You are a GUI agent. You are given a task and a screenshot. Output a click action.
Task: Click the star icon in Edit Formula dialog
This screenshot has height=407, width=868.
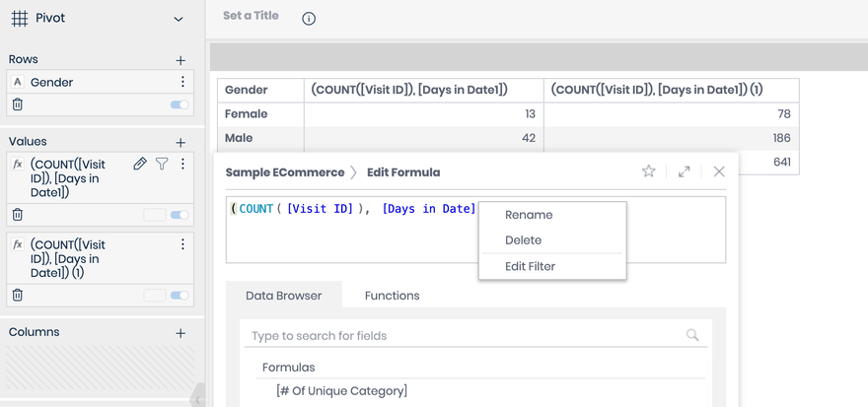(648, 171)
